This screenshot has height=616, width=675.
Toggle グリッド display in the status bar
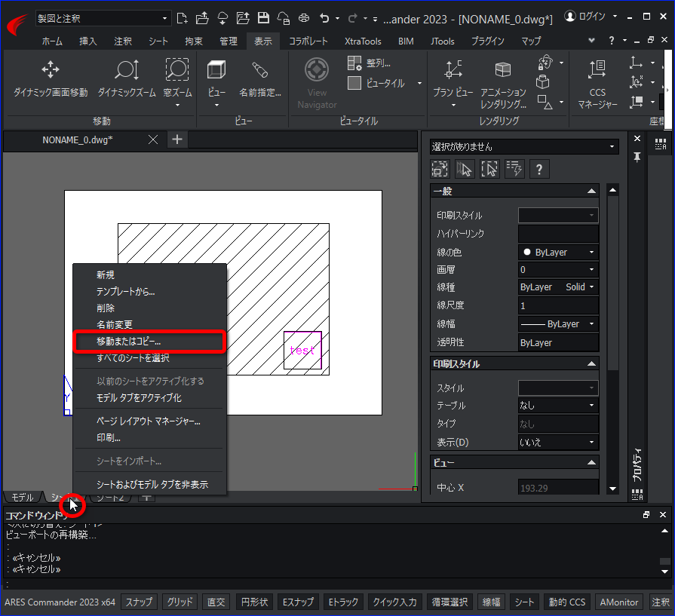tap(180, 602)
